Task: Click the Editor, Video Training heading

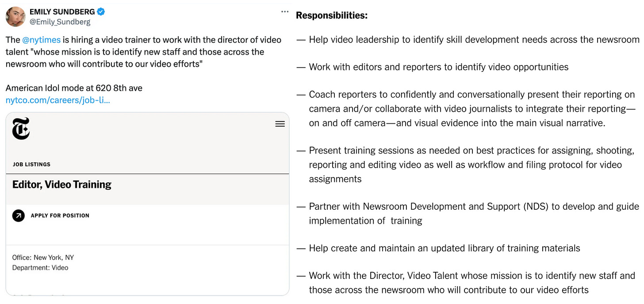Action: point(62,185)
